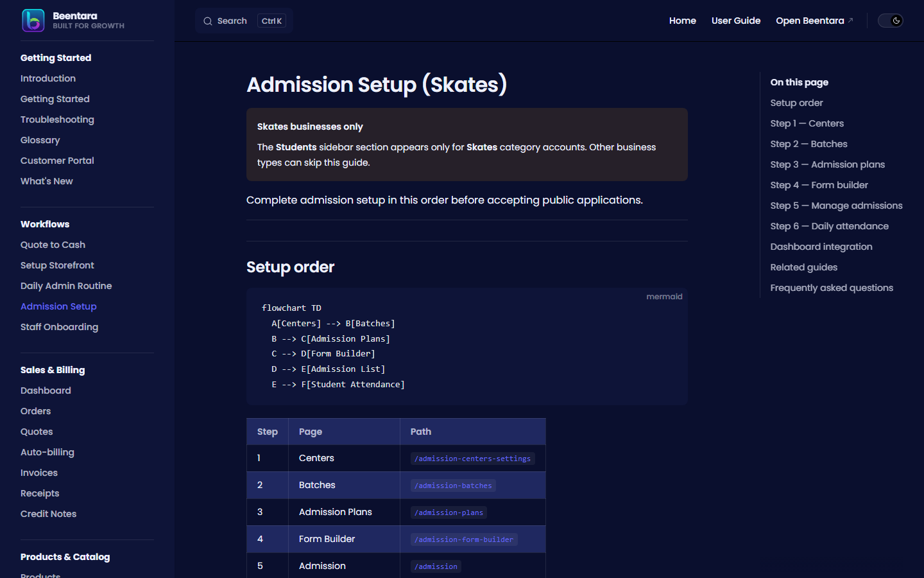Click the Beentara logo icon

pos(33,21)
